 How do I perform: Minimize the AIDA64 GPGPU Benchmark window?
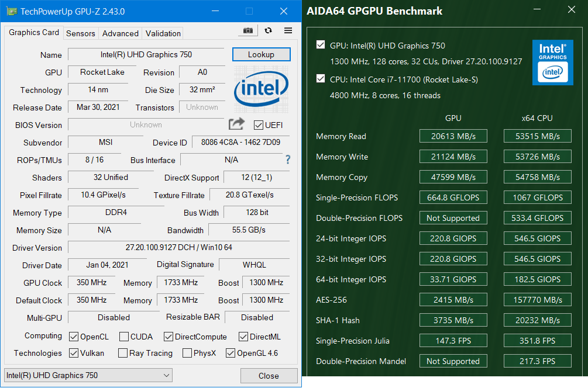pyautogui.click(x=537, y=9)
